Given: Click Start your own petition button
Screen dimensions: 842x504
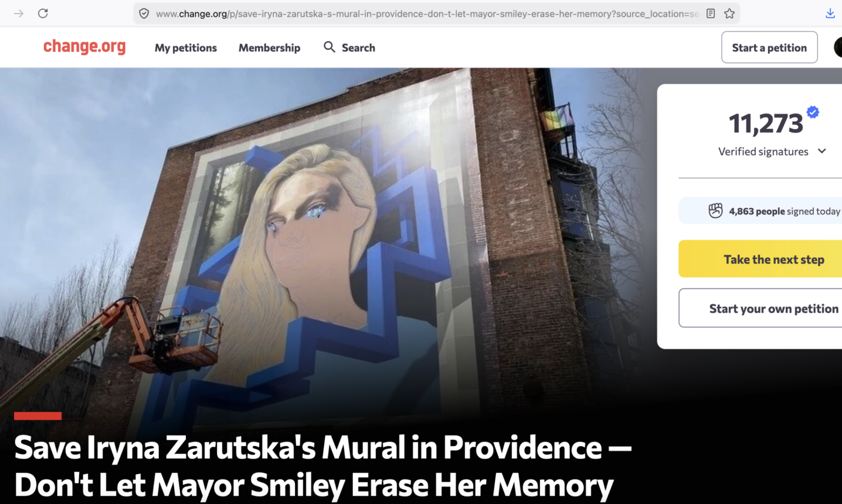Looking at the screenshot, I should [x=760, y=308].
